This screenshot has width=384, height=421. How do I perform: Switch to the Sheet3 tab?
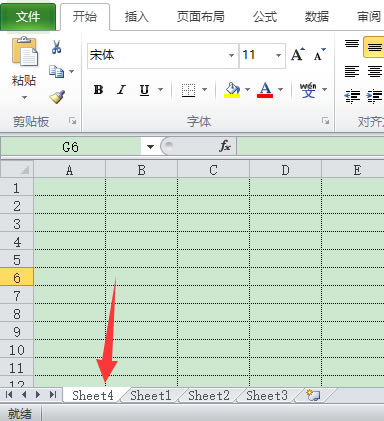coord(267,396)
